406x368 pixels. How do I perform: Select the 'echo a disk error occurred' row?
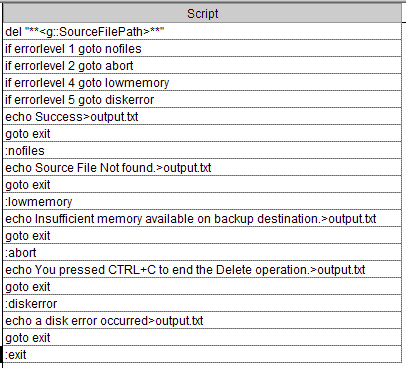tap(202, 321)
